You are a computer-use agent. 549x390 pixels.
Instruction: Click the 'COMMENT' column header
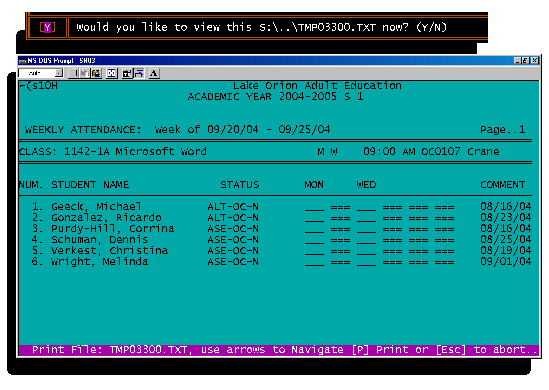point(502,185)
